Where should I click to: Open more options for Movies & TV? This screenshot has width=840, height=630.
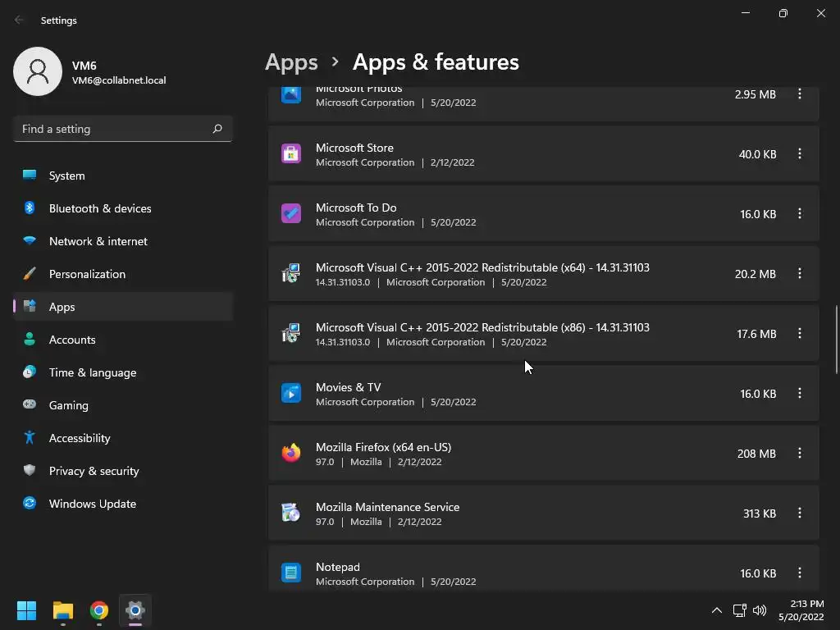click(800, 393)
